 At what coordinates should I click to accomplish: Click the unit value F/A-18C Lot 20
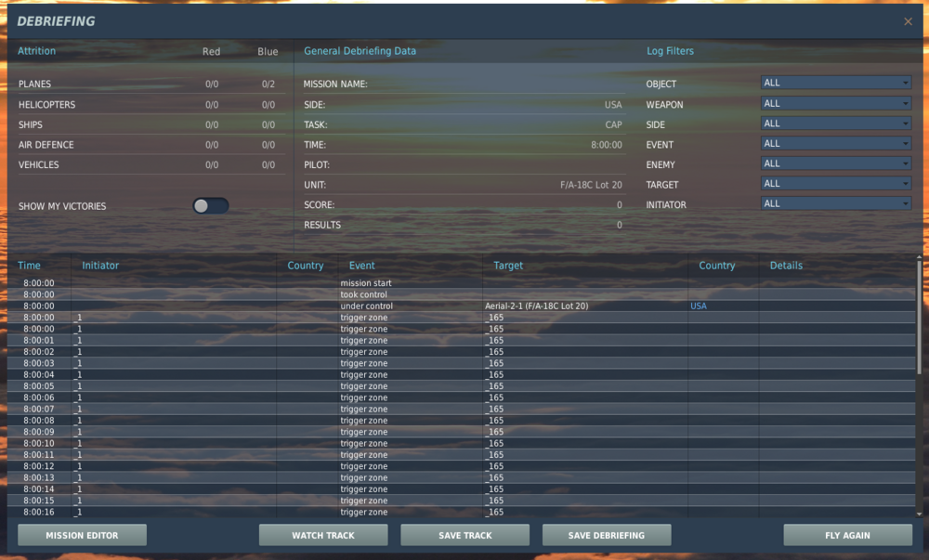coord(591,185)
